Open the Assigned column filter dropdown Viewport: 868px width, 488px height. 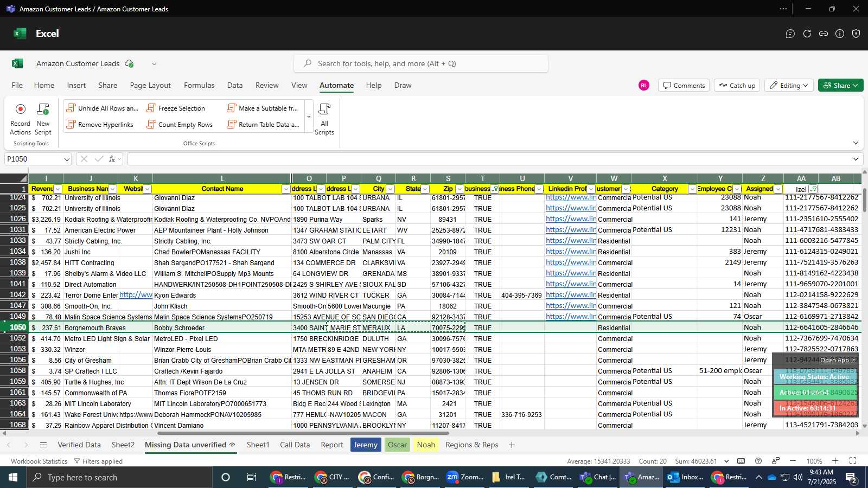tap(778, 189)
